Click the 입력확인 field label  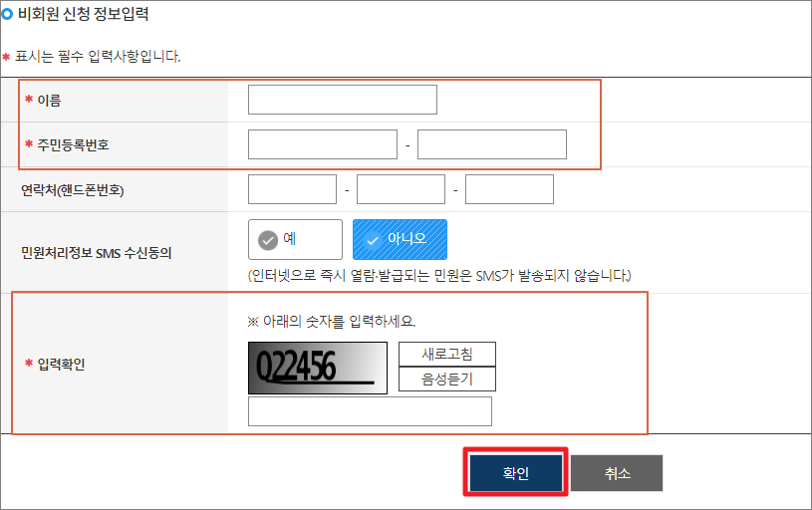click(61, 364)
